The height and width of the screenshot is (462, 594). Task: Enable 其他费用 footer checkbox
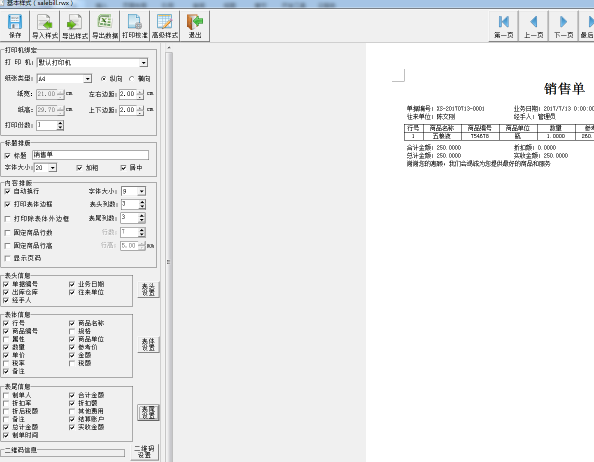coord(72,411)
